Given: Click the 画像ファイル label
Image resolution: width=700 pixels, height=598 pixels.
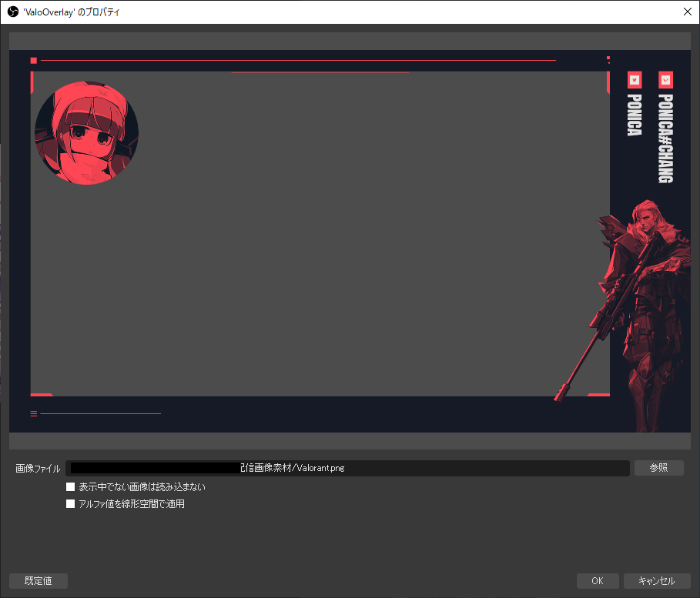Looking at the screenshot, I should 38,468.
